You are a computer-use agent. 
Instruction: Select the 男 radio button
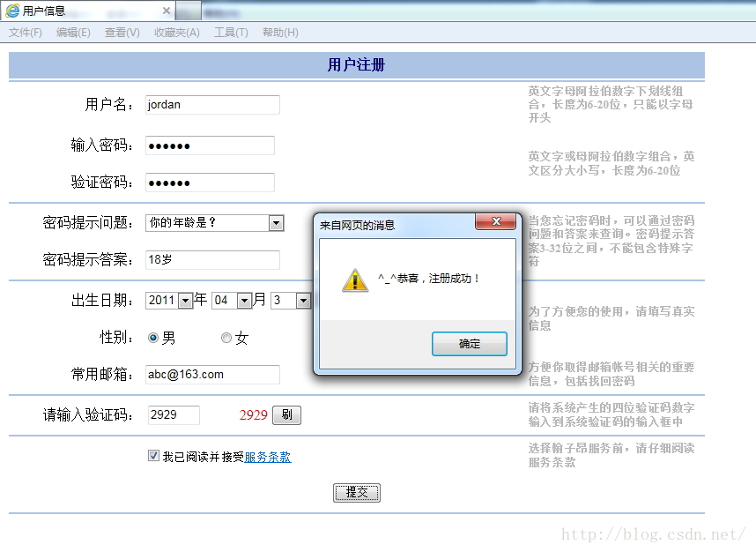[152, 338]
